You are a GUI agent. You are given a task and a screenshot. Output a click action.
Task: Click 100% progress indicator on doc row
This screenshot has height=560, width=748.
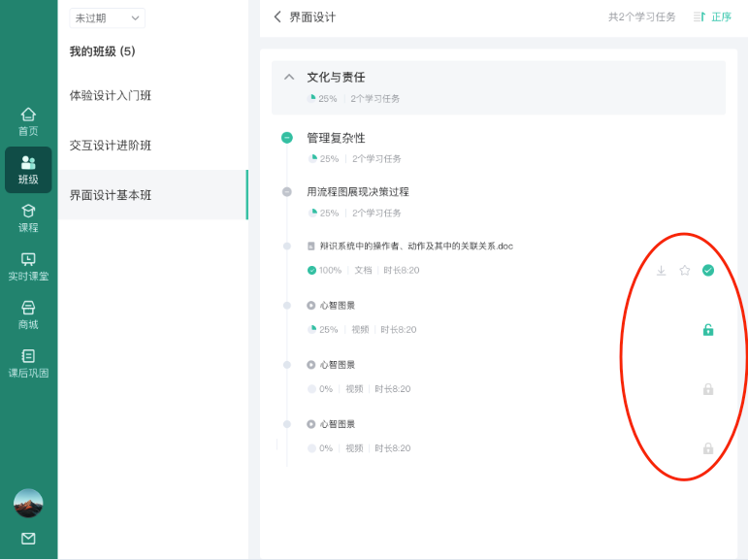click(x=324, y=270)
